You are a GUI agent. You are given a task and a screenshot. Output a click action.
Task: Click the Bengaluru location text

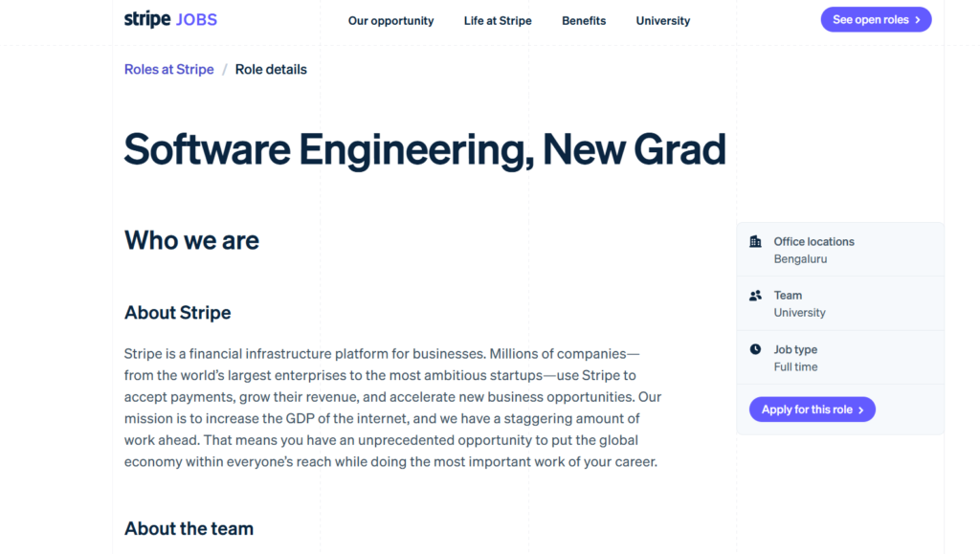(800, 258)
